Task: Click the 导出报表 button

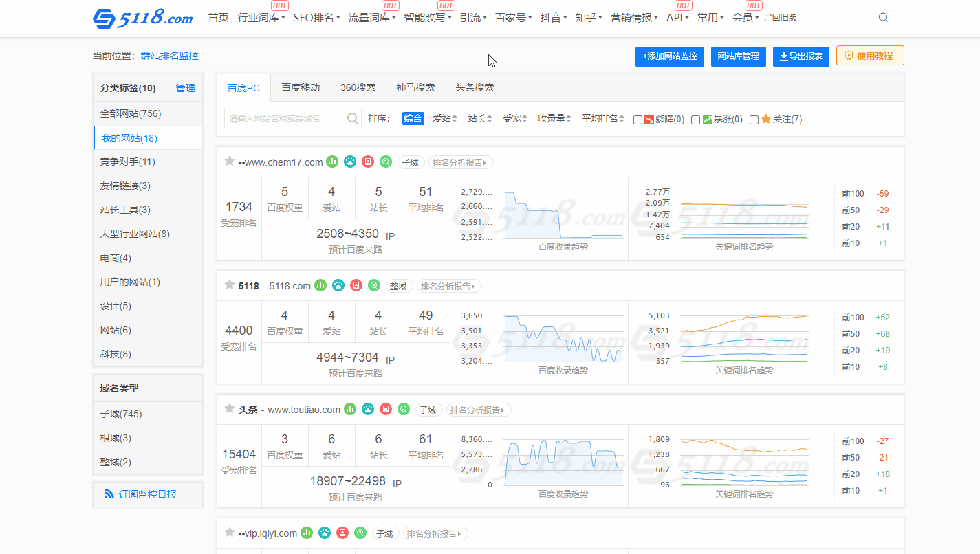Action: tap(801, 56)
